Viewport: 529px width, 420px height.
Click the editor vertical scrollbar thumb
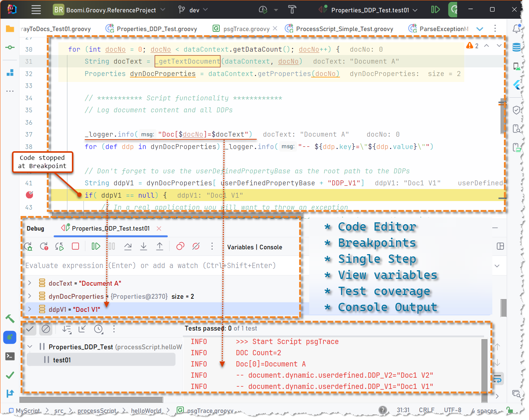(x=503, y=117)
